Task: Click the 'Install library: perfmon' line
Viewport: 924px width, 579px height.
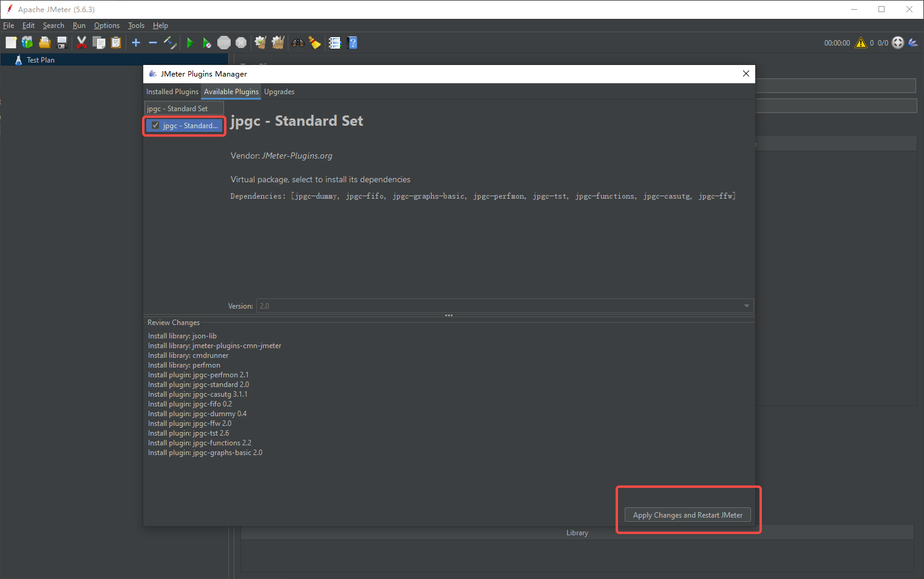Action: (184, 365)
